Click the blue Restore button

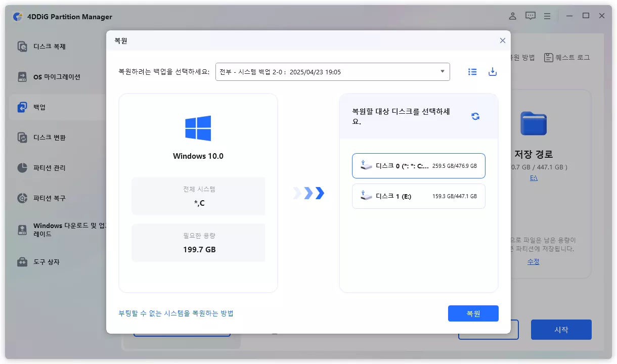pyautogui.click(x=473, y=313)
